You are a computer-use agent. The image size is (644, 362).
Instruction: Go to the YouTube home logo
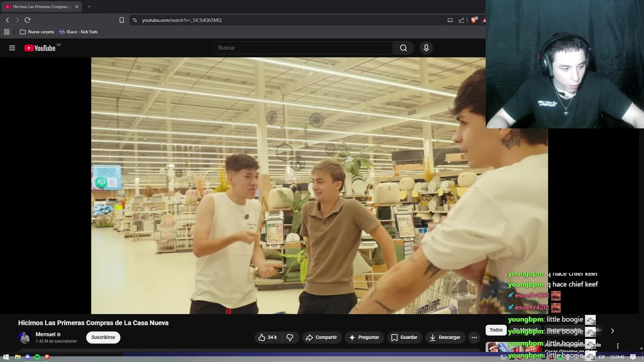tap(40, 48)
